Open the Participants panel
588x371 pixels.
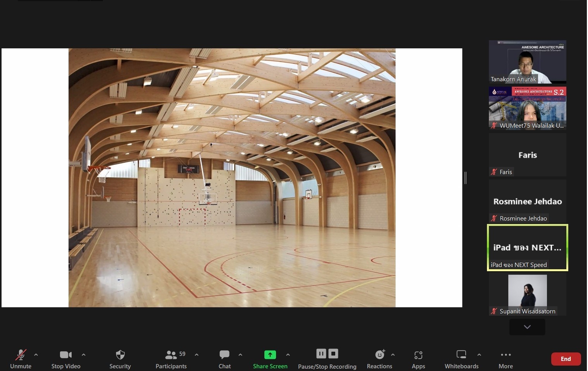(x=171, y=355)
